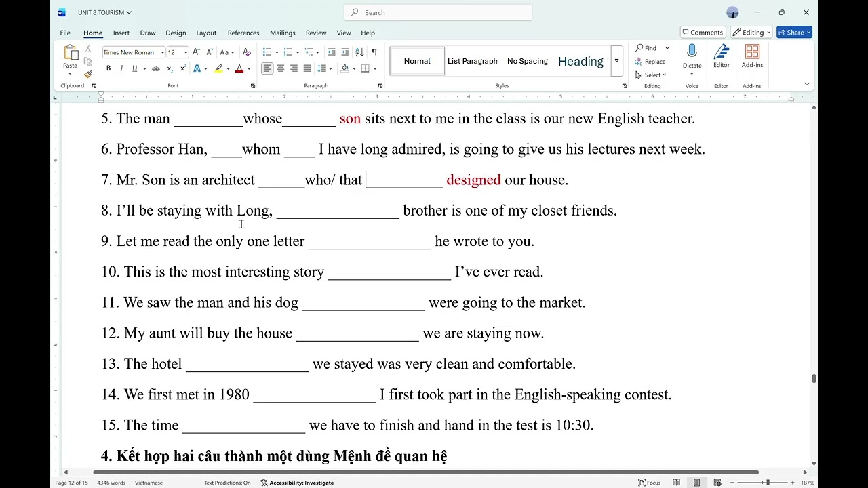The width and height of the screenshot is (868, 488).
Task: Apply strikethrough formatting
Action: (x=155, y=68)
